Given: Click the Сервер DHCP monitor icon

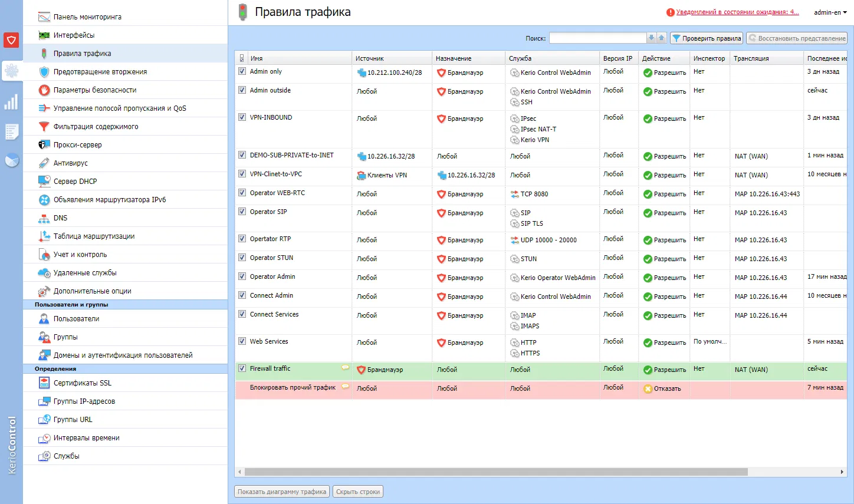Looking at the screenshot, I should [x=44, y=182].
